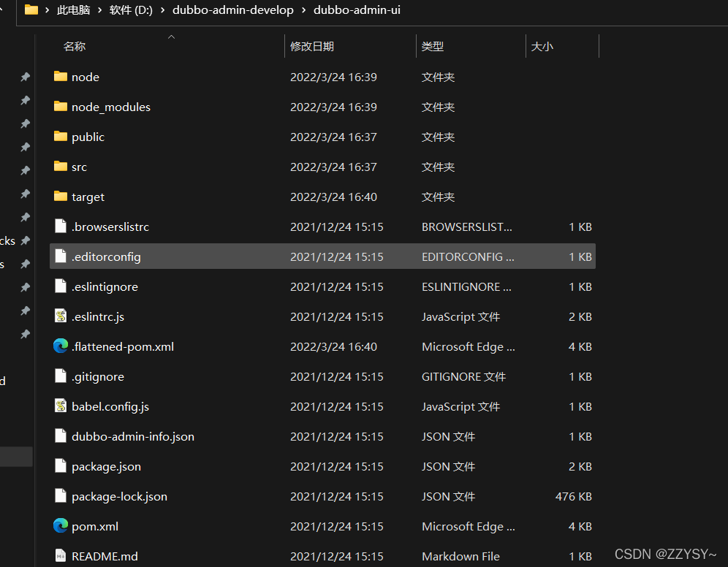Sort by 大小 column header
The height and width of the screenshot is (567, 728).
tap(542, 47)
